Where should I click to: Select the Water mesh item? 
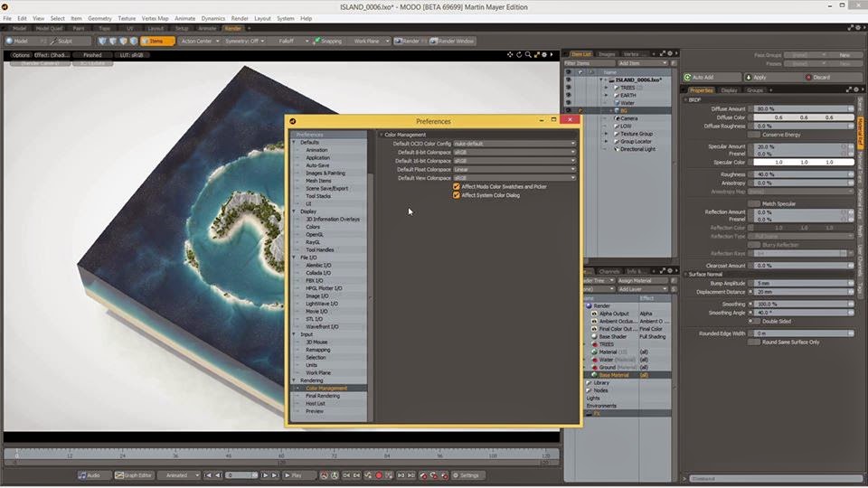(627, 103)
